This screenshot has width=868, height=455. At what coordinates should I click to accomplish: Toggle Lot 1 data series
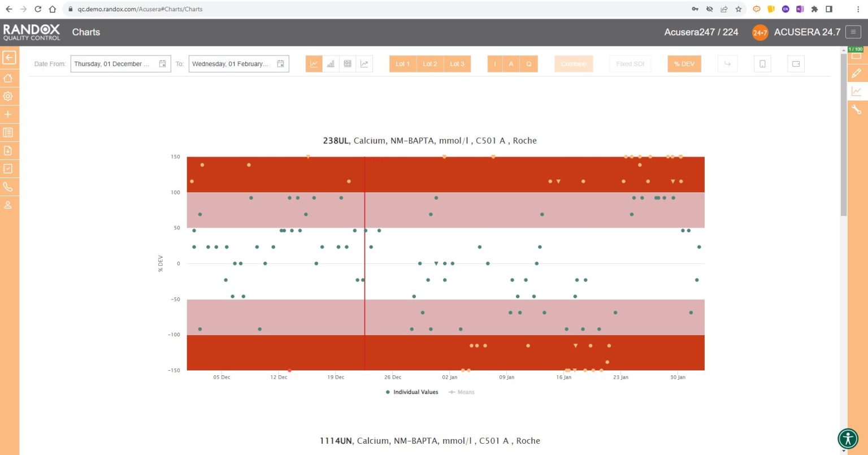402,64
